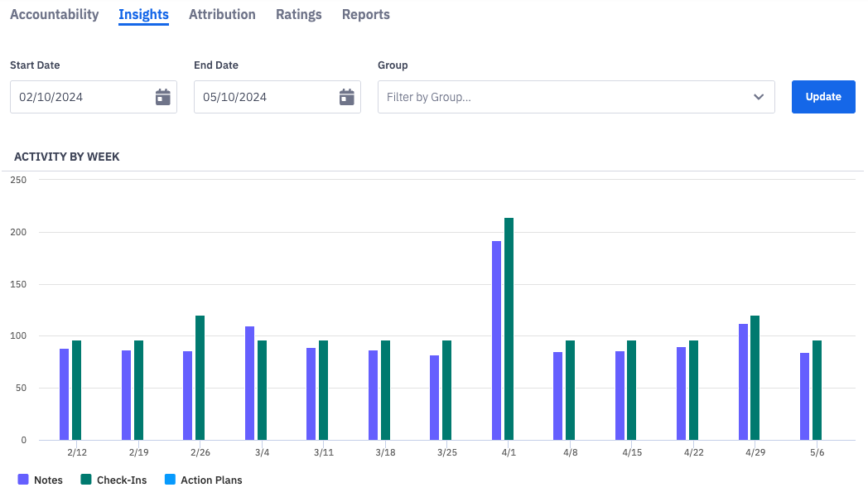Click the purple Notes legend swatch
Screen dimensions: 868x502
(x=23, y=480)
